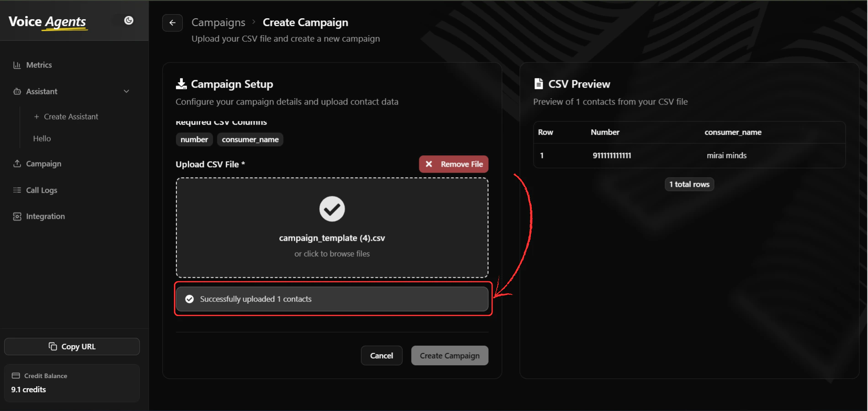
Task: Open Campaign from the sidebar icon
Action: pyautogui.click(x=17, y=163)
